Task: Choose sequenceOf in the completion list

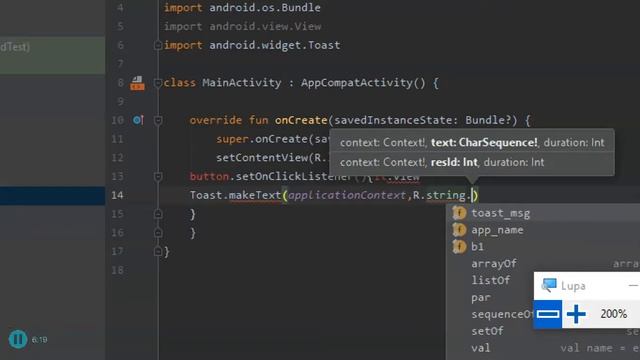Action: 502,314
